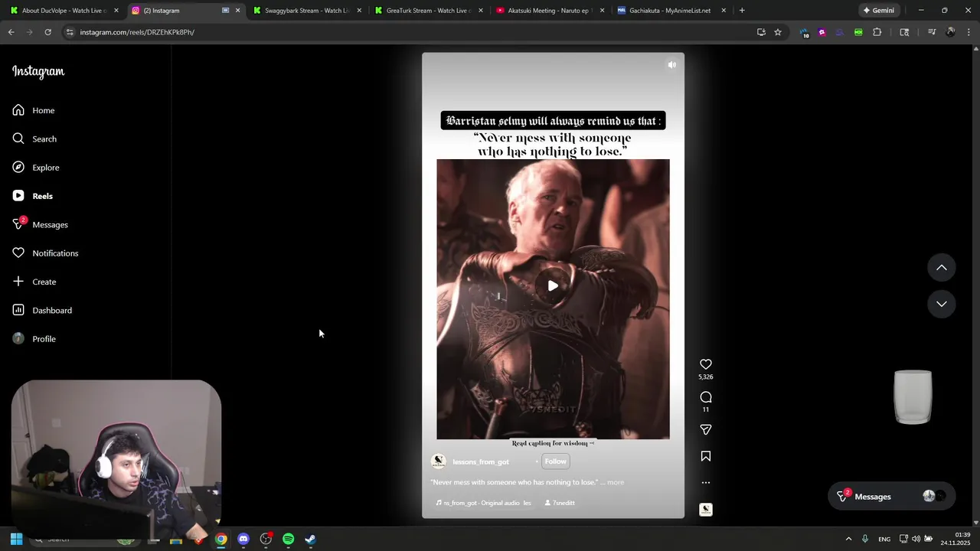980x551 pixels.
Task: Open the purple-pink extension icon
Action: (822, 32)
